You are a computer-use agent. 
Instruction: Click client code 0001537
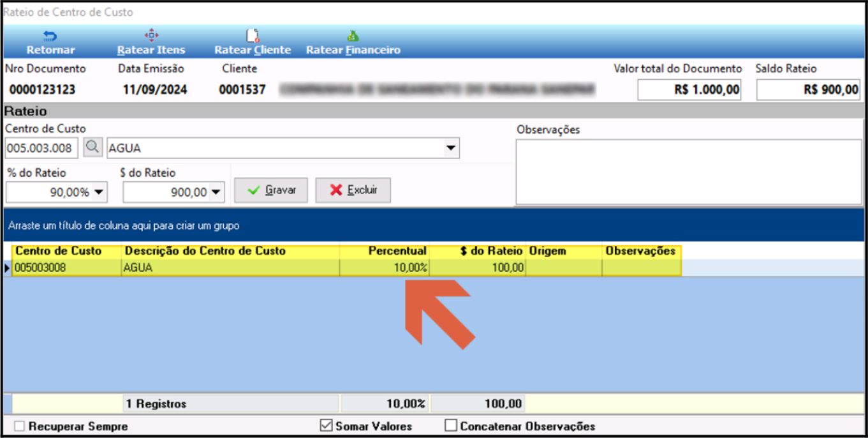[x=242, y=90]
